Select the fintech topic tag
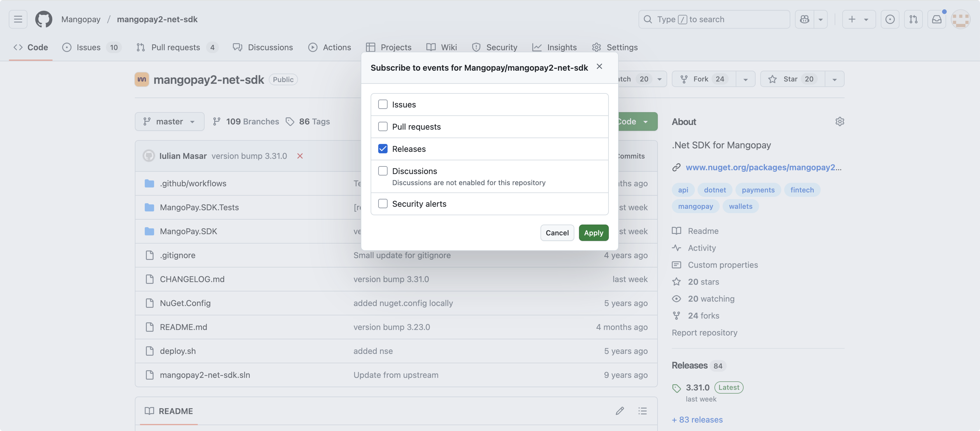The image size is (980, 431). pos(802,190)
